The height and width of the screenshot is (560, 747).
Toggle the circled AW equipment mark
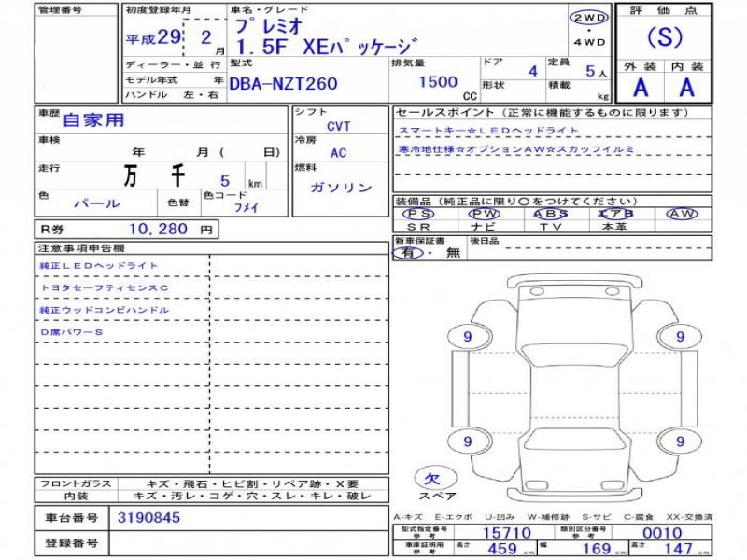tap(682, 214)
